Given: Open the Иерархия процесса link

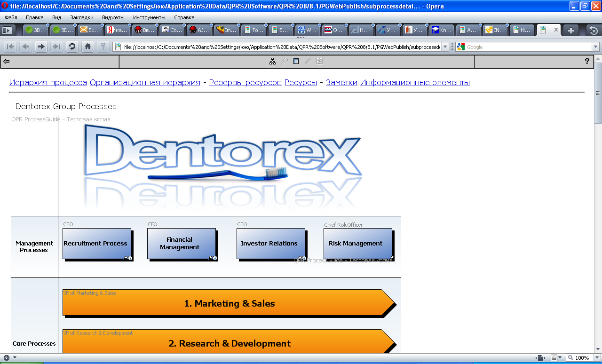Looking at the screenshot, I should (48, 82).
